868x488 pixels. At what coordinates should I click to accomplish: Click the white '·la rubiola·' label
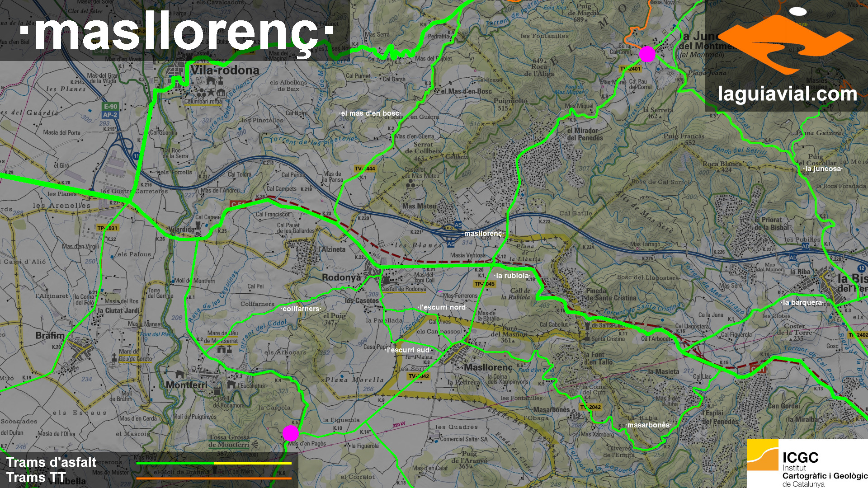512,276
